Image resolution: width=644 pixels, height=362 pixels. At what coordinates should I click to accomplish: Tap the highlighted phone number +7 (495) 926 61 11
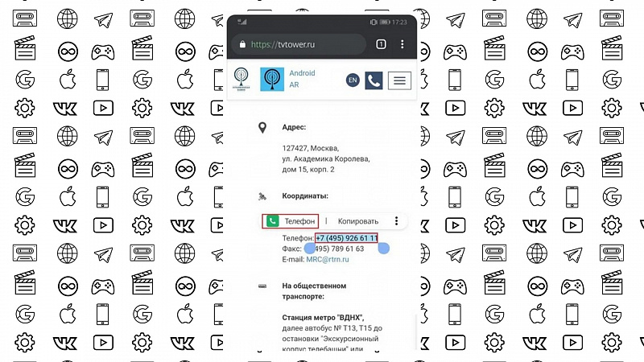pyautogui.click(x=347, y=238)
